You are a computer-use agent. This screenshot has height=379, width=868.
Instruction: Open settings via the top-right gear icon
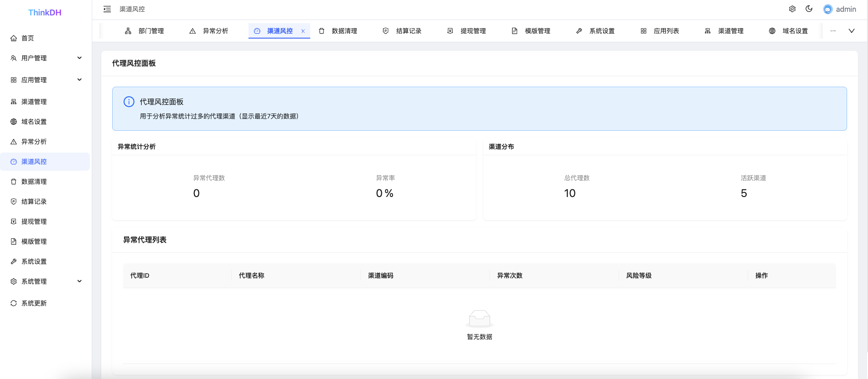pos(792,9)
